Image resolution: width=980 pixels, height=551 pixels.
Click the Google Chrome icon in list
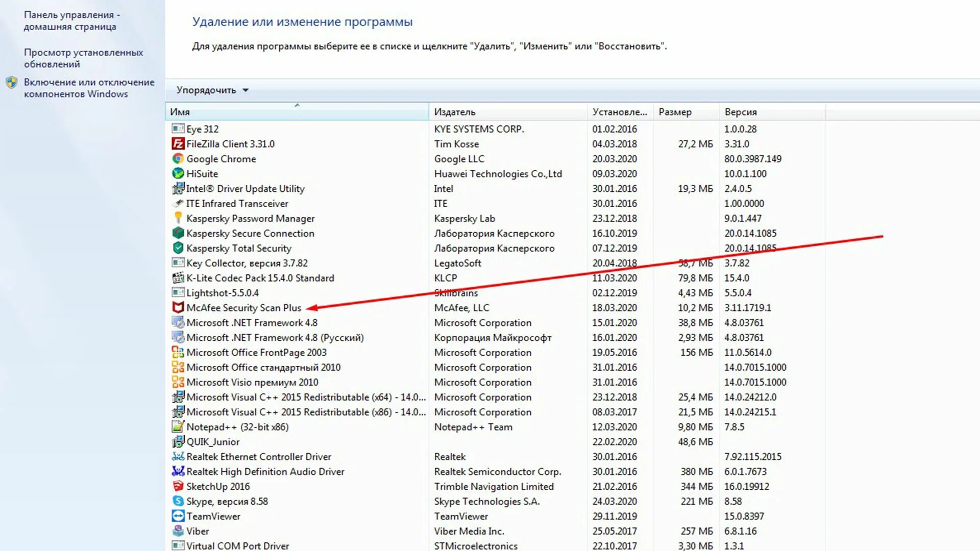coord(178,159)
